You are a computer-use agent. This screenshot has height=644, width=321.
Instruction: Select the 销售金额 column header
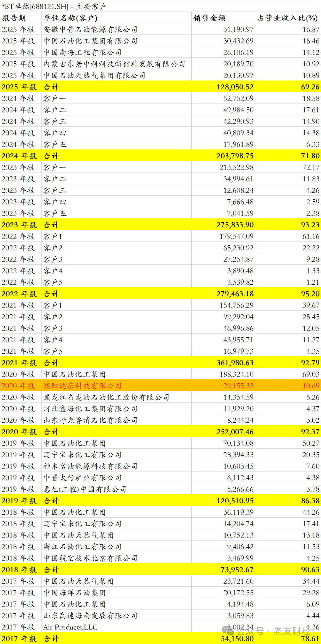tap(209, 18)
